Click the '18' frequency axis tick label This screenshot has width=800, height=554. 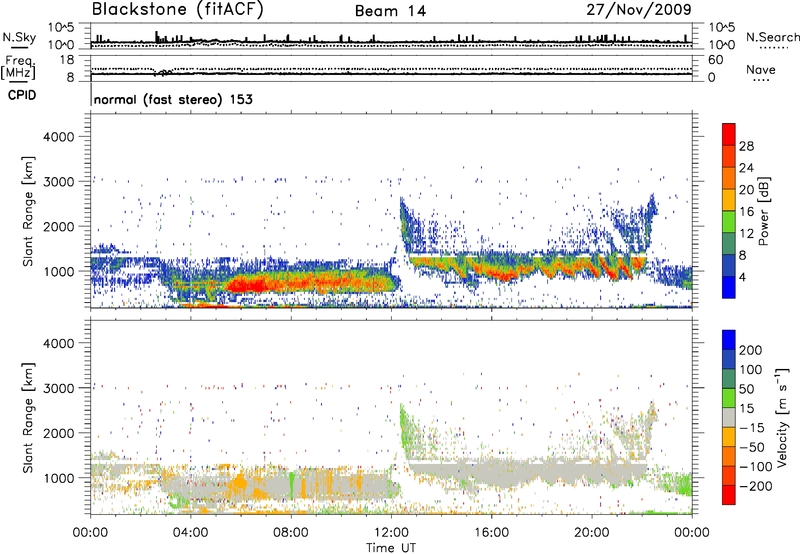(67, 60)
